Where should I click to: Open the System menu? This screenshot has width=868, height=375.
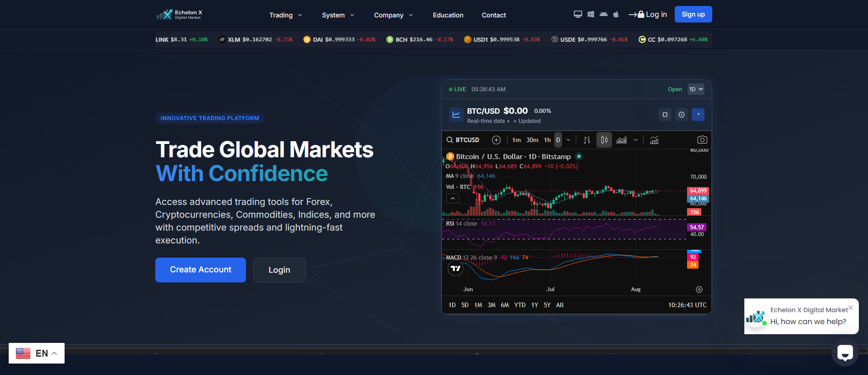[x=338, y=15]
